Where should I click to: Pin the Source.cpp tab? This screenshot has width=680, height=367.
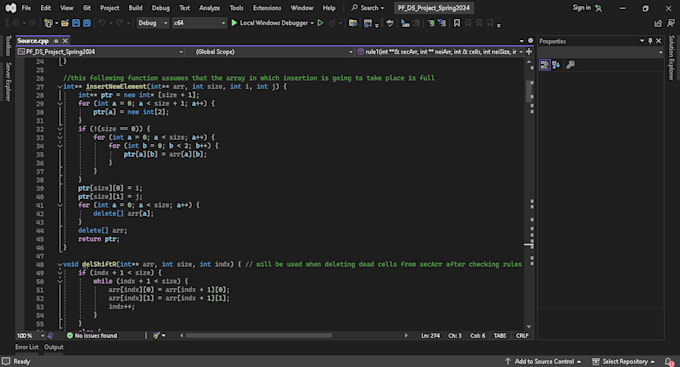tap(56, 41)
